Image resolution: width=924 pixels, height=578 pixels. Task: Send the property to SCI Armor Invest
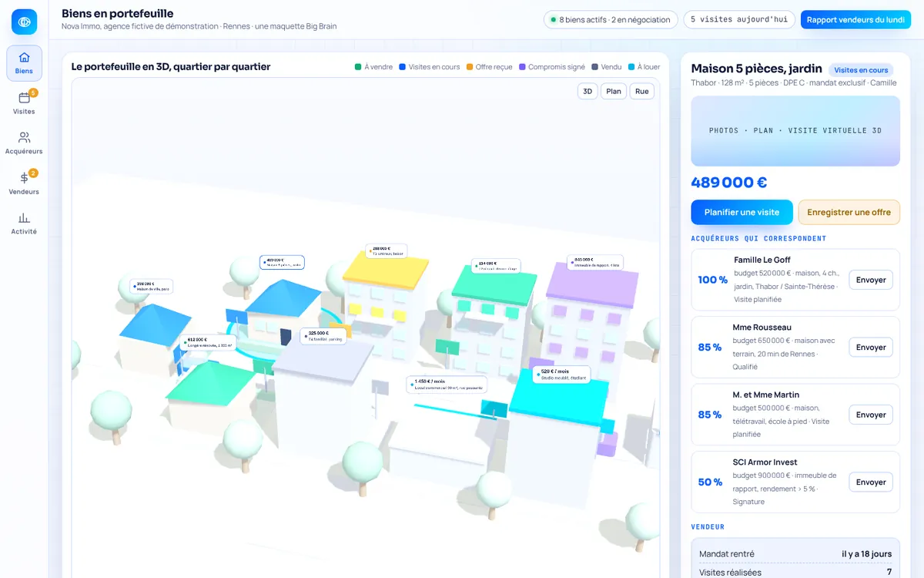click(x=871, y=482)
